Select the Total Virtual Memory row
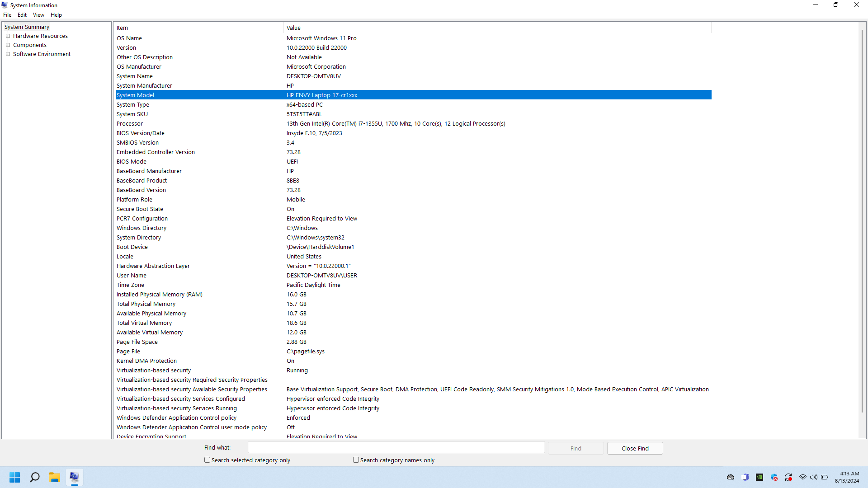This screenshot has width=868, height=488. click(413, 323)
